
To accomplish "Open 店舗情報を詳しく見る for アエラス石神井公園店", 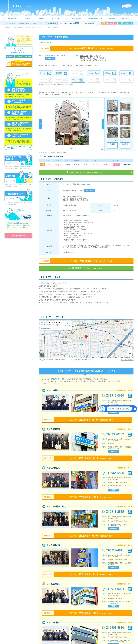I will point(124,507).
